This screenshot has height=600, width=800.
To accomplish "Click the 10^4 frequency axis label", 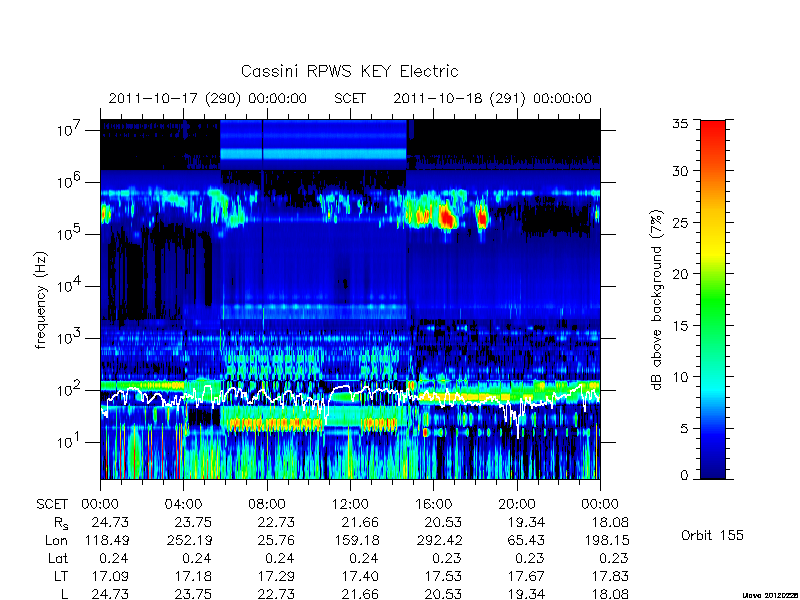I will [x=68, y=286].
